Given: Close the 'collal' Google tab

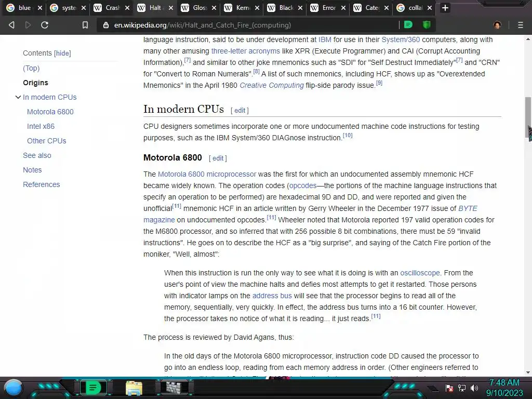Looking at the screenshot, I should pos(430,8).
